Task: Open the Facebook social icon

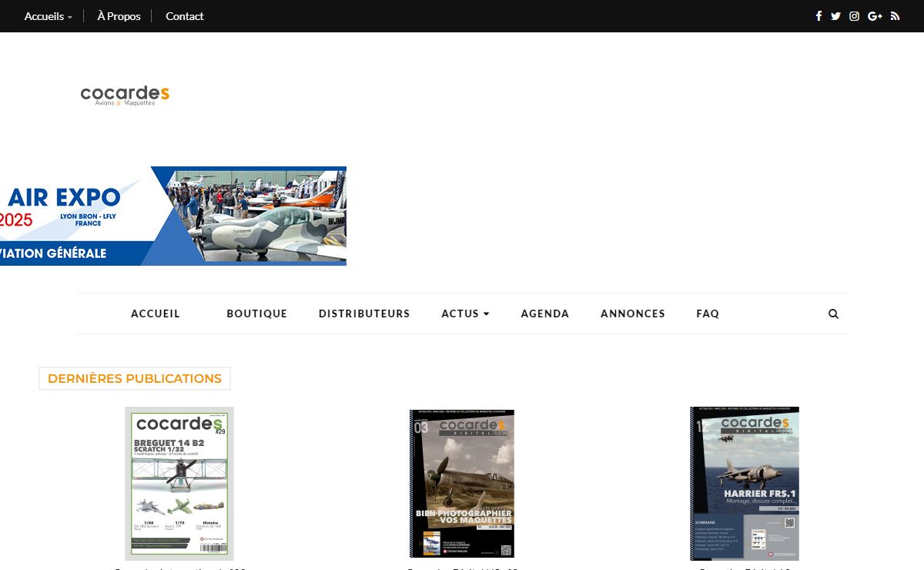Action: pos(819,16)
